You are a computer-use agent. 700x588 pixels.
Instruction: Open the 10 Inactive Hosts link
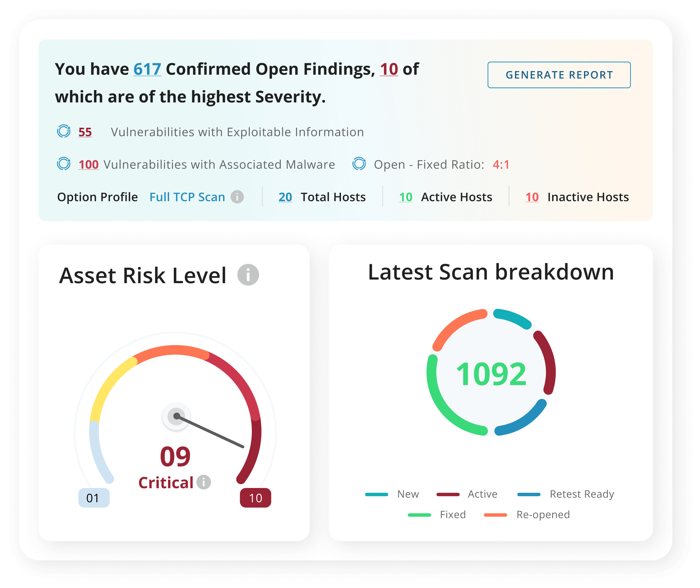[532, 197]
